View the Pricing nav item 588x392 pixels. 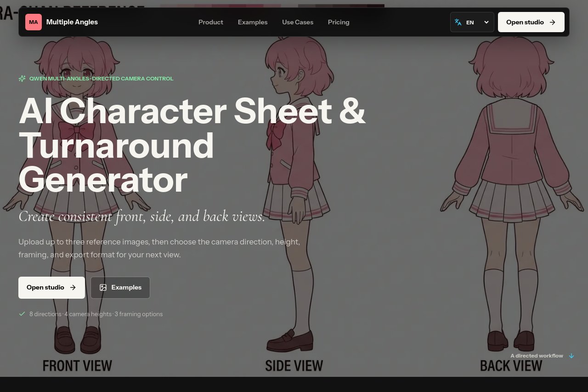[x=339, y=22]
